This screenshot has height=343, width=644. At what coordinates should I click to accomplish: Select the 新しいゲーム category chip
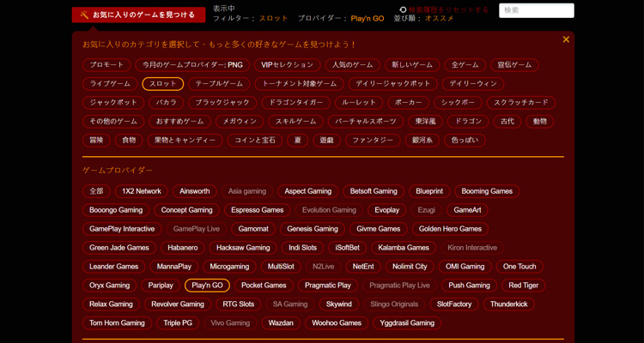pyautogui.click(x=412, y=65)
